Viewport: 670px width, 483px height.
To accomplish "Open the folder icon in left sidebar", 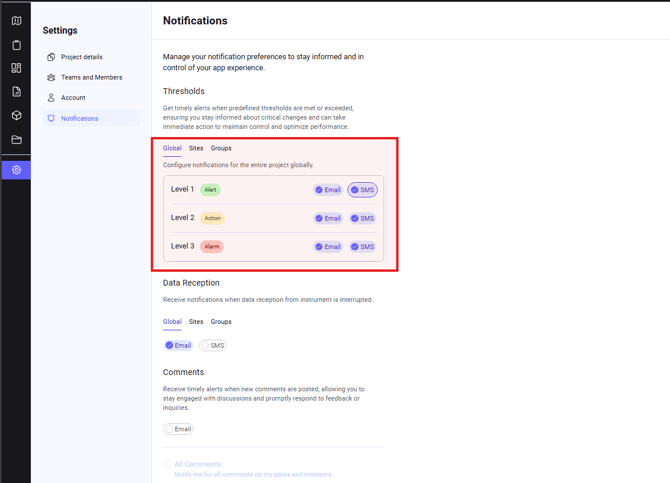I will (x=16, y=140).
